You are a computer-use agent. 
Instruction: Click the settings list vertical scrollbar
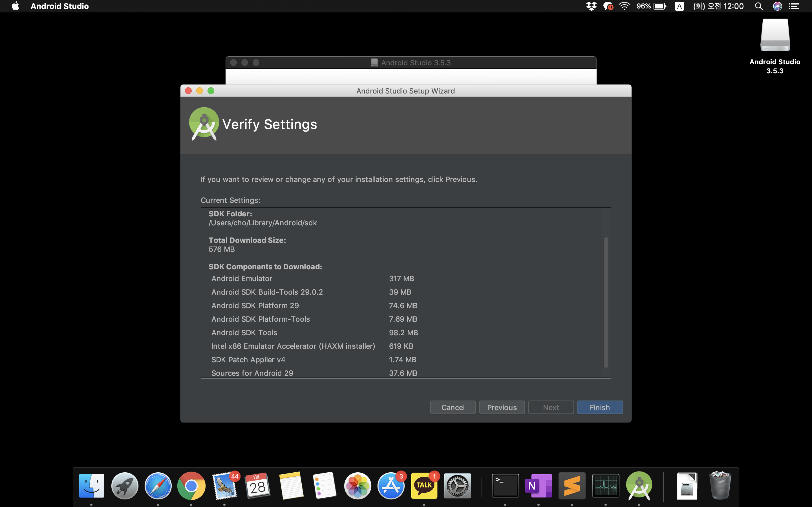(606, 302)
